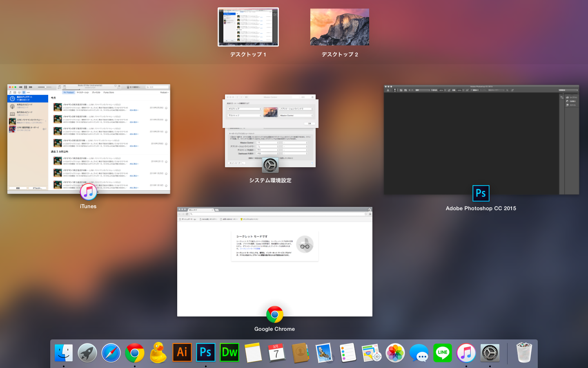Select the iTunes Store tab in iTunes
588x368 pixels.
[109, 92]
